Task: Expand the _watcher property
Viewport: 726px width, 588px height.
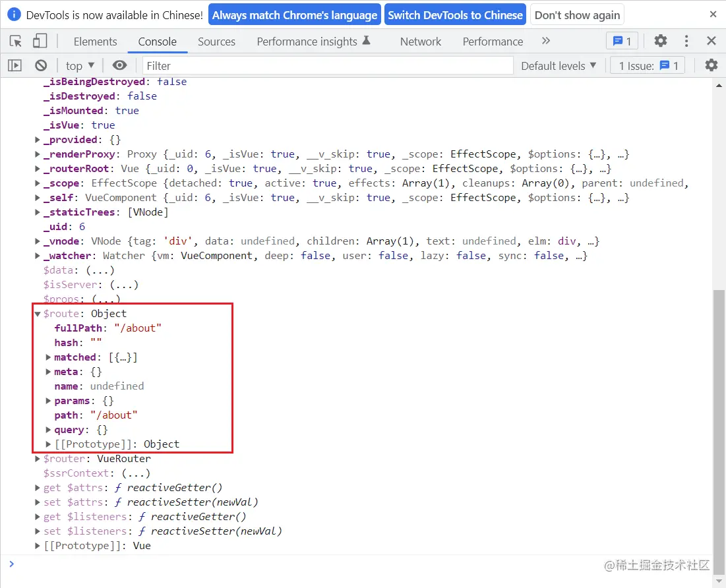Action: pos(38,256)
